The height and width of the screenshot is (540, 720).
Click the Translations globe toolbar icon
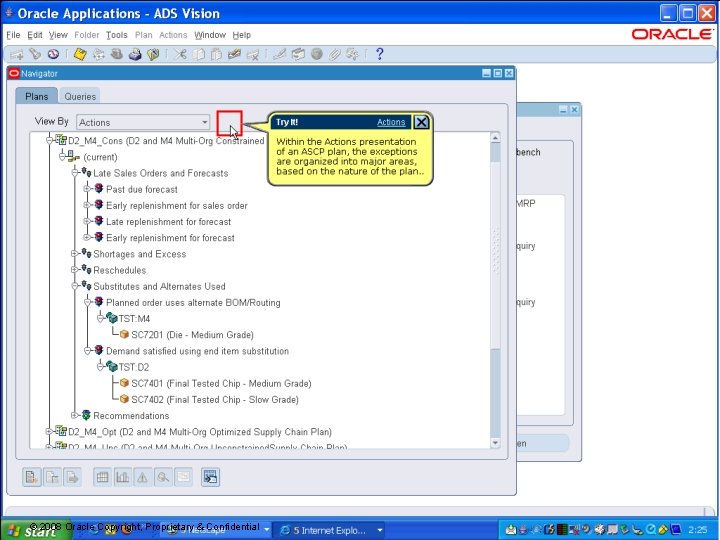point(316,54)
